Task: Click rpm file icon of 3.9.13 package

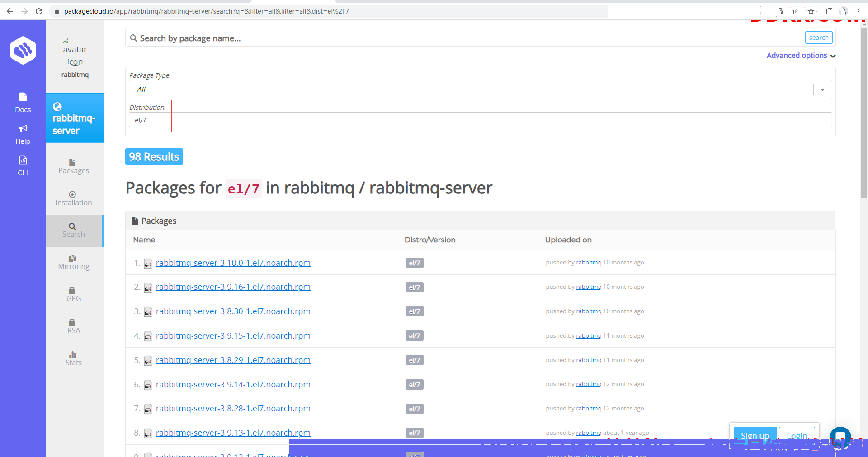Action: [148, 433]
